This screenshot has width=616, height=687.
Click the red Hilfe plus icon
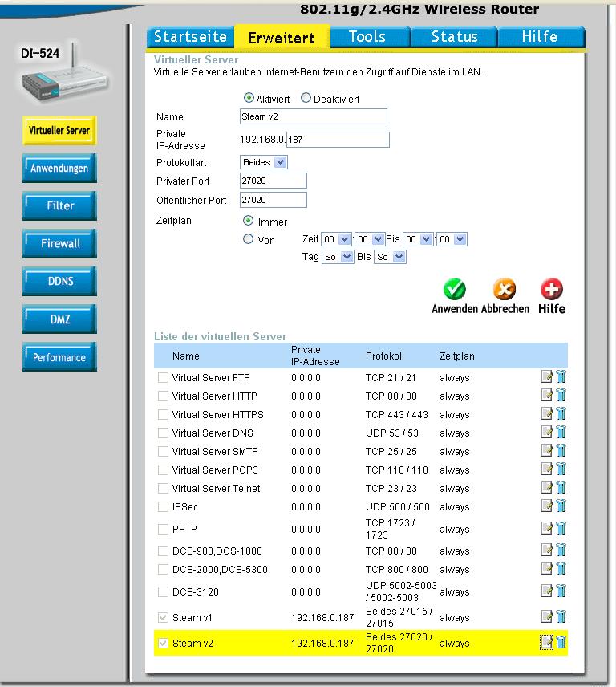[x=551, y=289]
